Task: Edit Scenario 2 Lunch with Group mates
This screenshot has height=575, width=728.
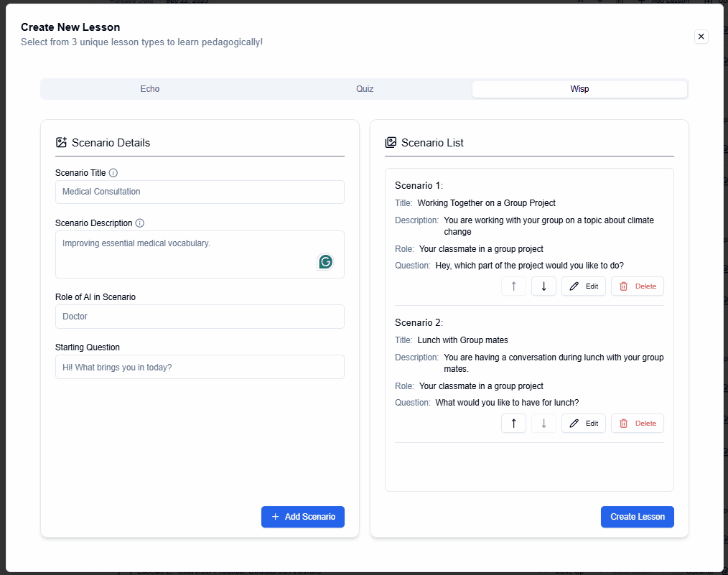Action: 584,424
